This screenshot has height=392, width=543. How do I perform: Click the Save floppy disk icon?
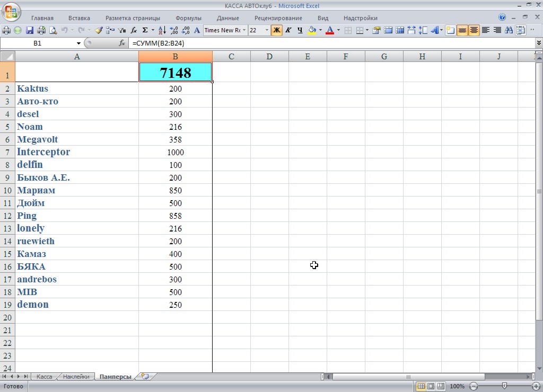pyautogui.click(x=30, y=30)
